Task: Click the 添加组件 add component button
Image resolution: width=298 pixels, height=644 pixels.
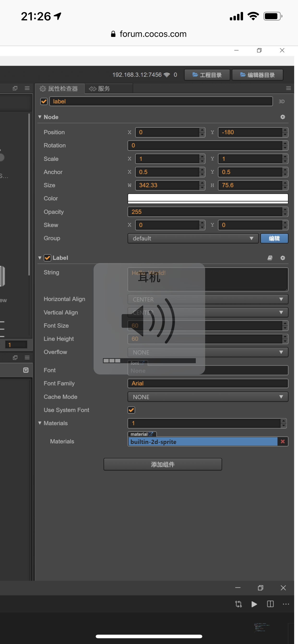Action: click(x=163, y=464)
